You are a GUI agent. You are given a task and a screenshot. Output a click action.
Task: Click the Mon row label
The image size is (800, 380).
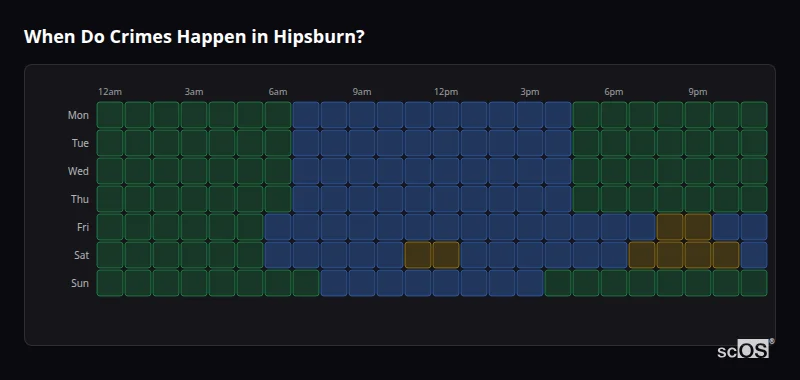coord(78,115)
